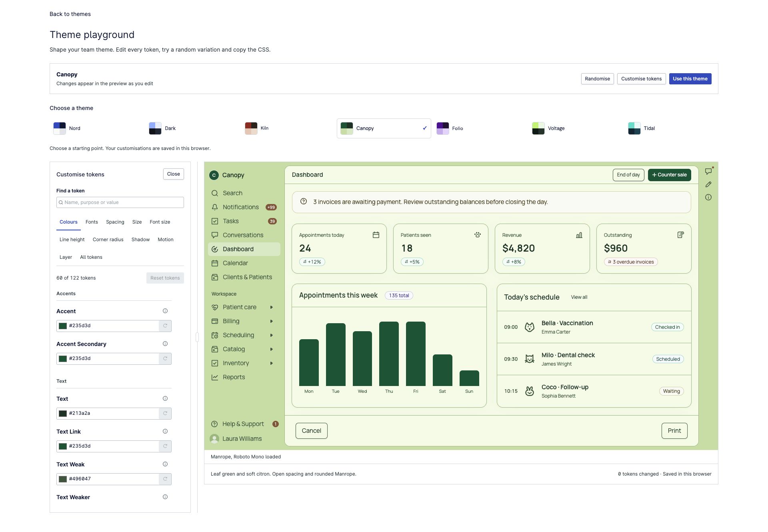Viewport: 768px width, 532px height.
Task: Click the calendar icon on Appointments today card
Action: [376, 235]
